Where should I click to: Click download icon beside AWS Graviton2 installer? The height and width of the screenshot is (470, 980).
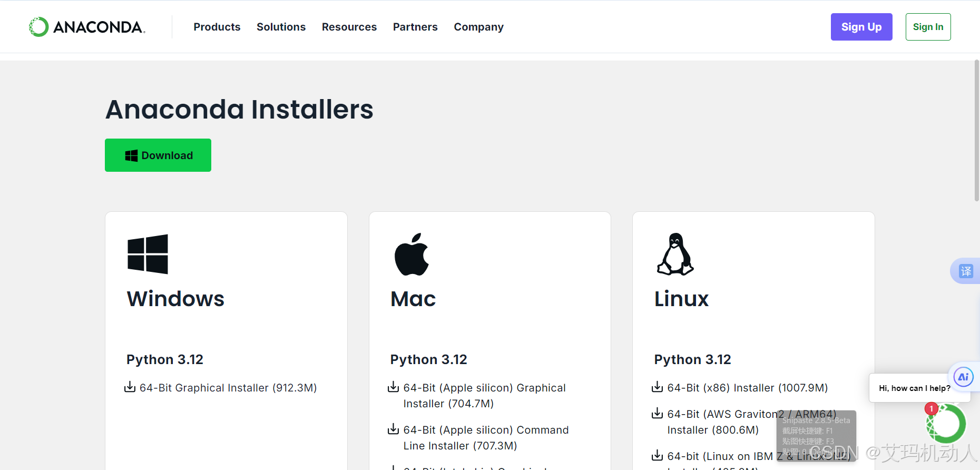click(x=658, y=414)
